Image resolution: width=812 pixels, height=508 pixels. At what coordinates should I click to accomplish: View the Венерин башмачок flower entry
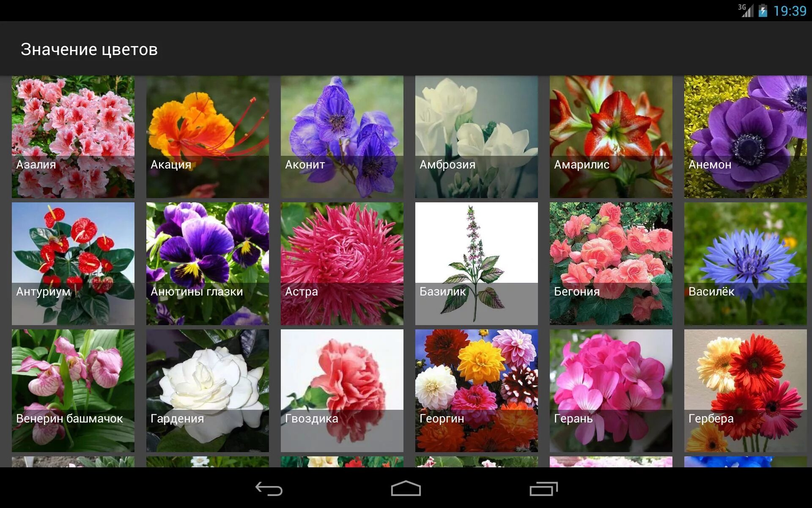tap(73, 391)
